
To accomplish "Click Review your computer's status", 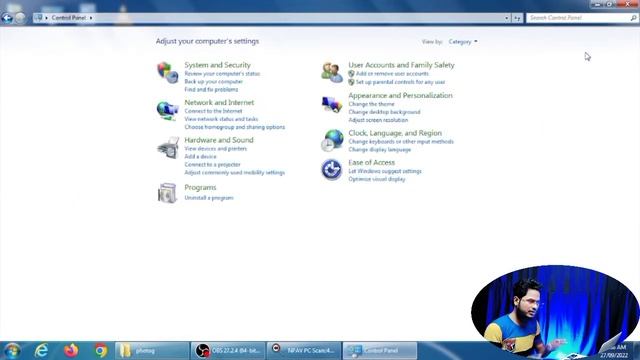I will pyautogui.click(x=222, y=74).
